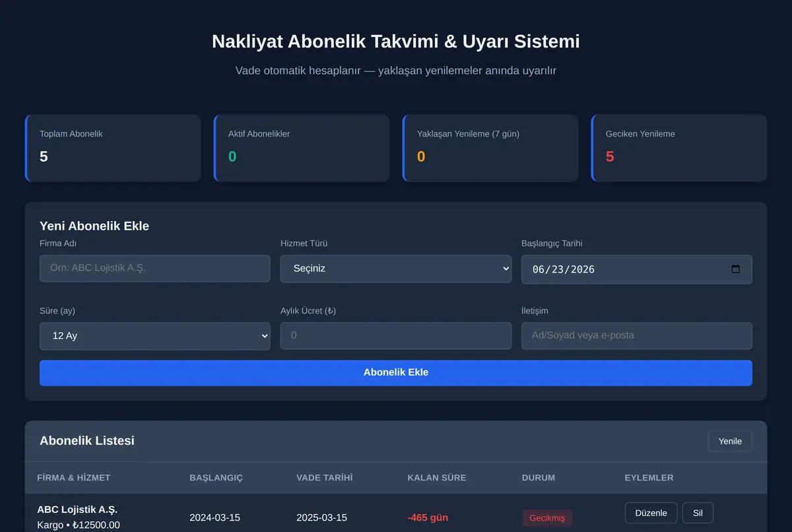This screenshot has height=532, width=792.
Task: Select the Toplam Abonelik stat card
Action: [x=113, y=148]
